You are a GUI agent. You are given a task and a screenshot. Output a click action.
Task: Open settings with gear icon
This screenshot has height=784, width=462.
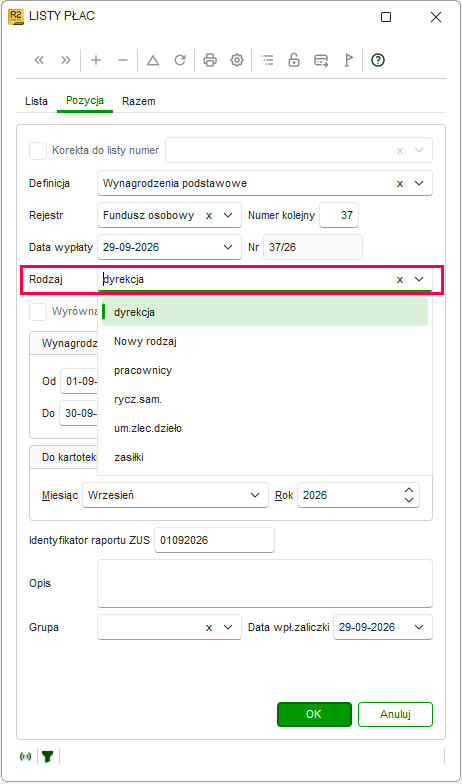tap(236, 60)
